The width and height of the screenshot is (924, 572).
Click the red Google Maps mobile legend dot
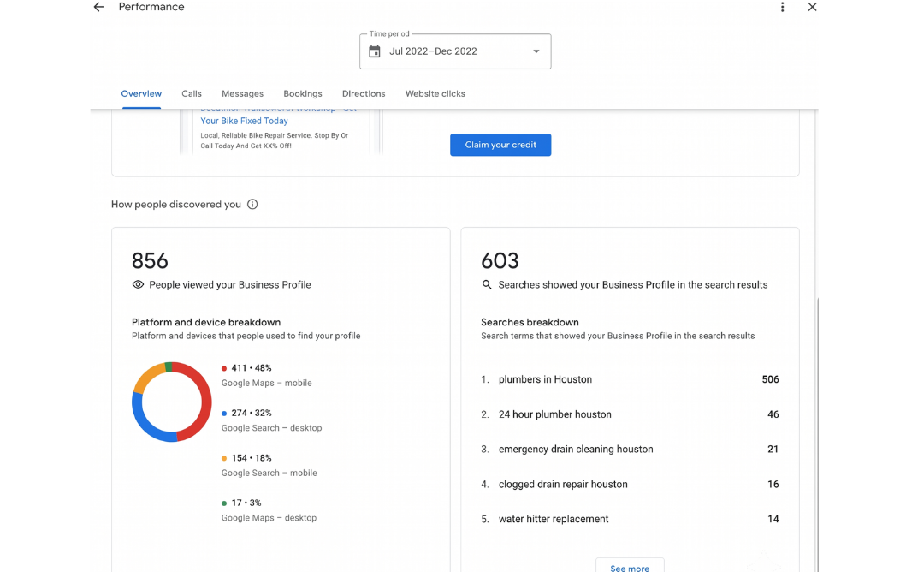click(x=224, y=368)
